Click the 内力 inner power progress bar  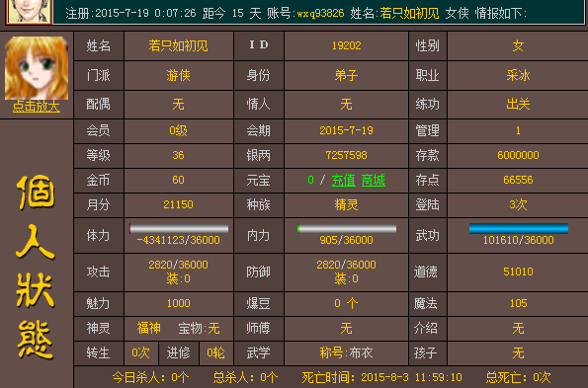347,228
